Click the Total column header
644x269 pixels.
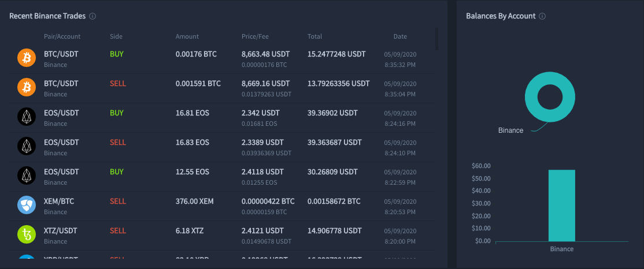tap(314, 36)
